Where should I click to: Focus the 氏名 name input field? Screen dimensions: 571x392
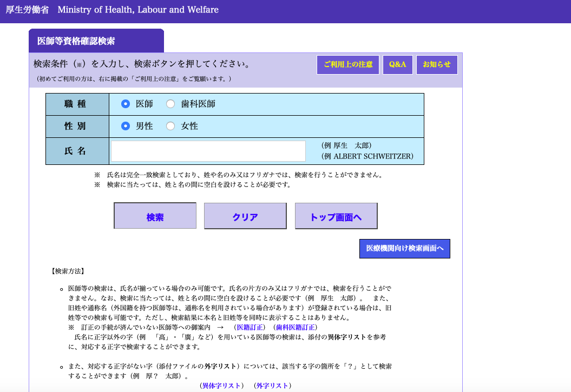pyautogui.click(x=208, y=151)
